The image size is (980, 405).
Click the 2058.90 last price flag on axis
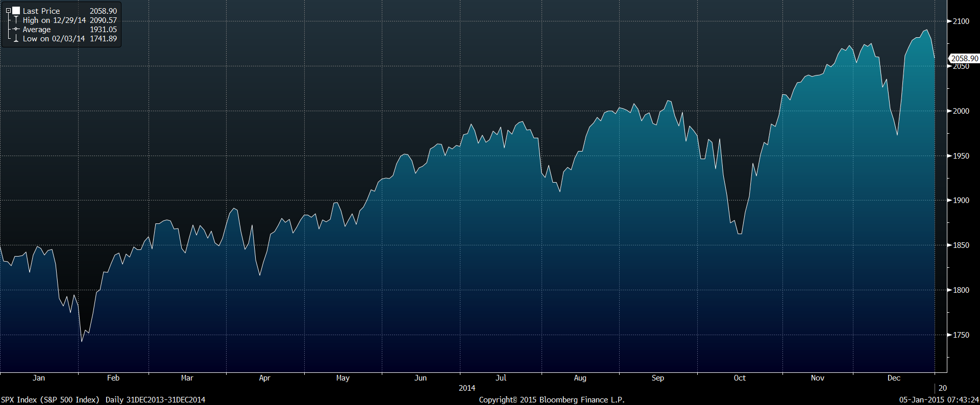[964, 59]
